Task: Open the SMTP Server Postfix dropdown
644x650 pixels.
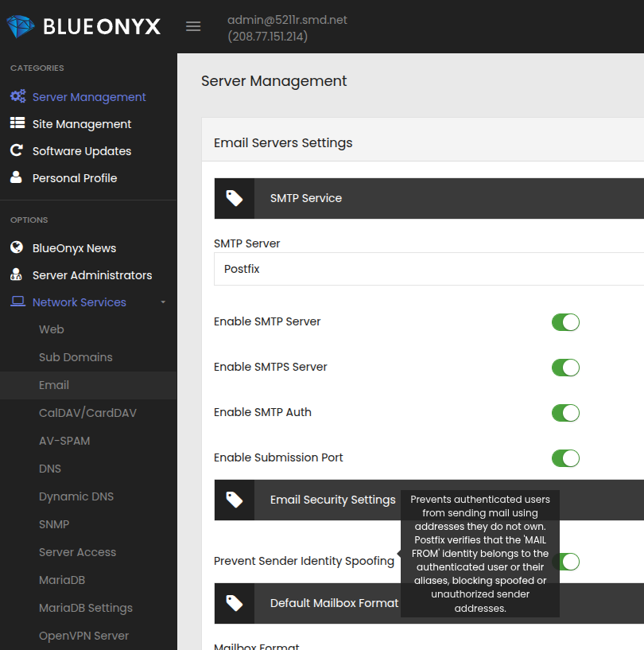Action: [429, 269]
